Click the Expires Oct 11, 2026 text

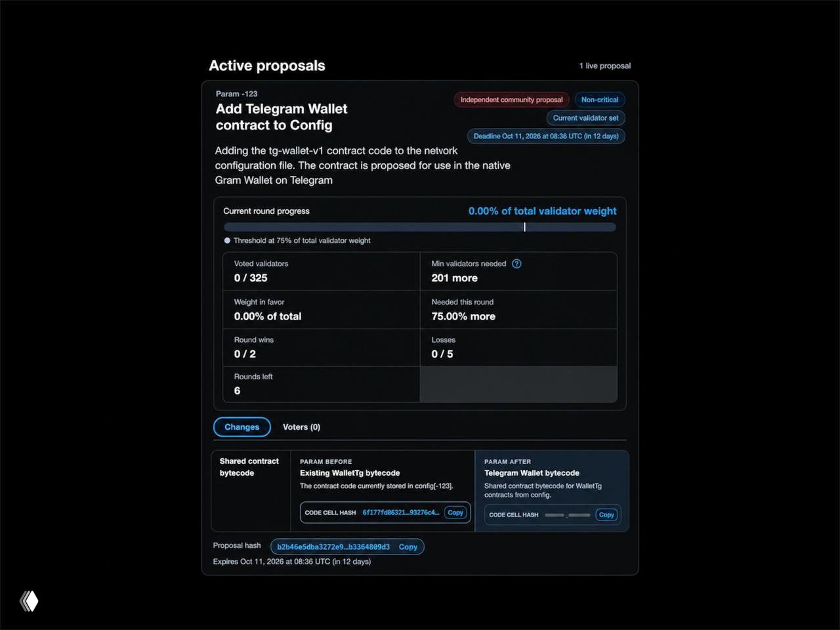[x=292, y=562]
